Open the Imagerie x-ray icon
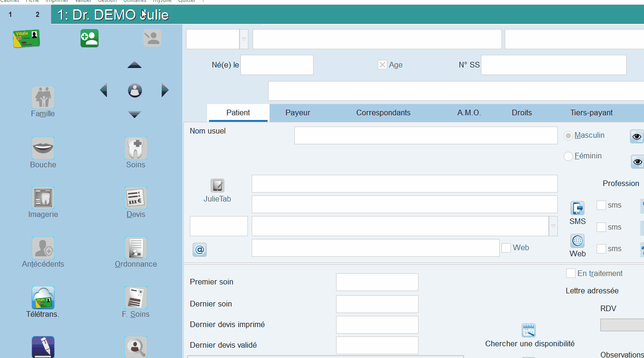The width and height of the screenshot is (644, 358). [x=43, y=198]
